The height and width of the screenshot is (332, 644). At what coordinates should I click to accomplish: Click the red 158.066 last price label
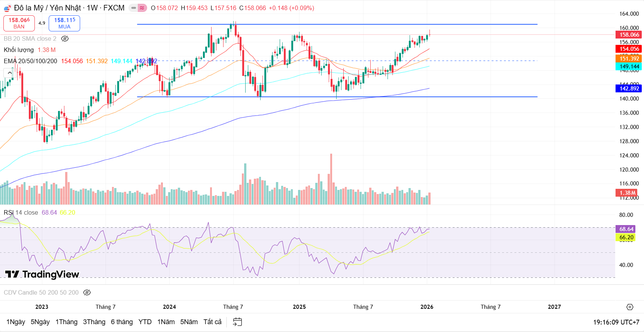coord(629,35)
